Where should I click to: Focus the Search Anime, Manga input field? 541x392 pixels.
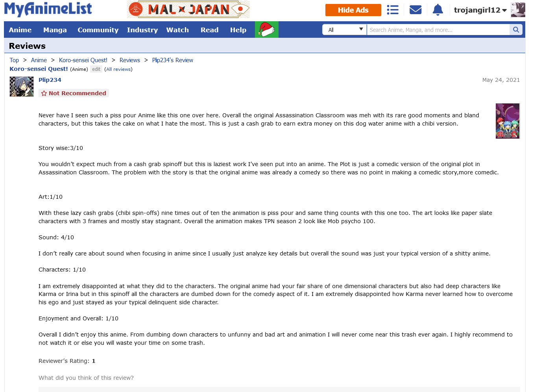point(438,30)
